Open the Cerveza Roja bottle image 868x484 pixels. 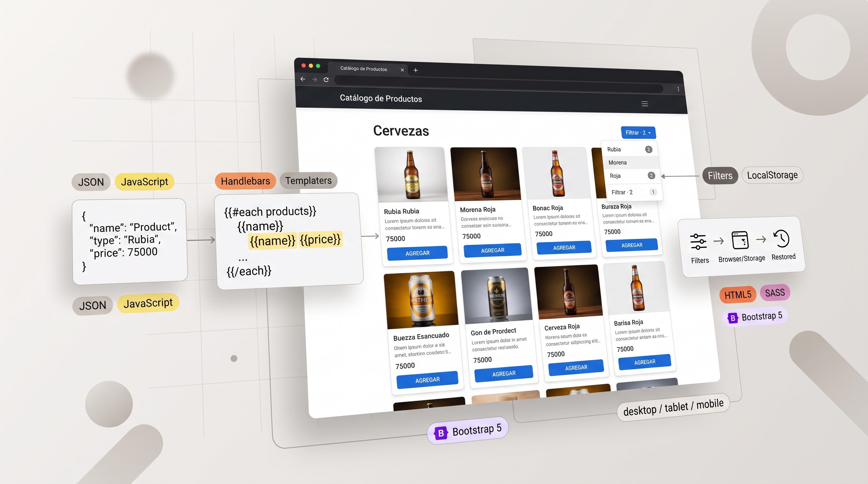pyautogui.click(x=569, y=291)
